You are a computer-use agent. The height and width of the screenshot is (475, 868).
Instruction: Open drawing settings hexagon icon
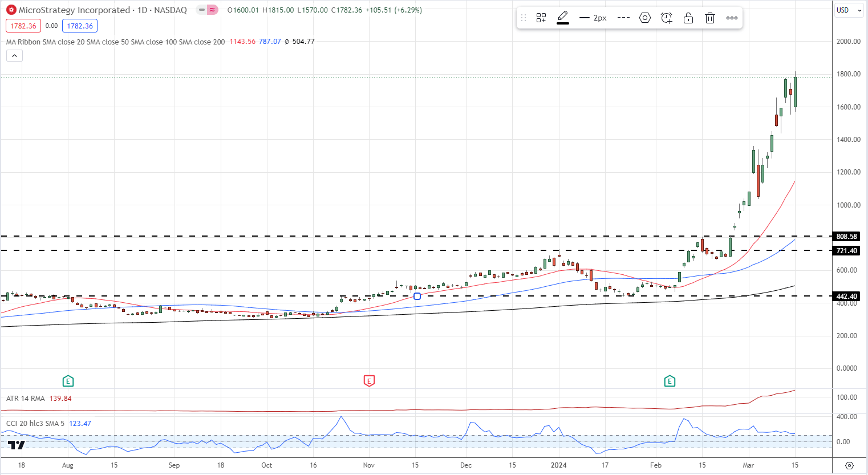pos(645,18)
